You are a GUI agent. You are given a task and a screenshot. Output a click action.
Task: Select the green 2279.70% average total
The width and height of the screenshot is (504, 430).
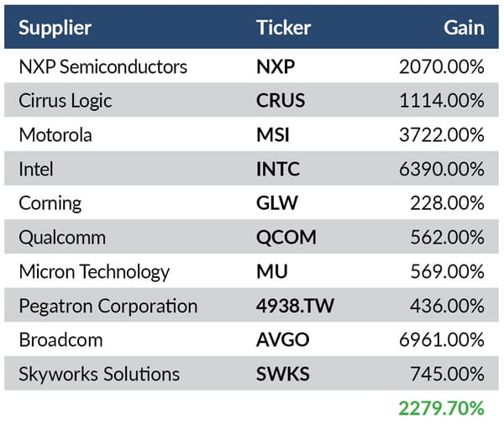[x=442, y=409]
